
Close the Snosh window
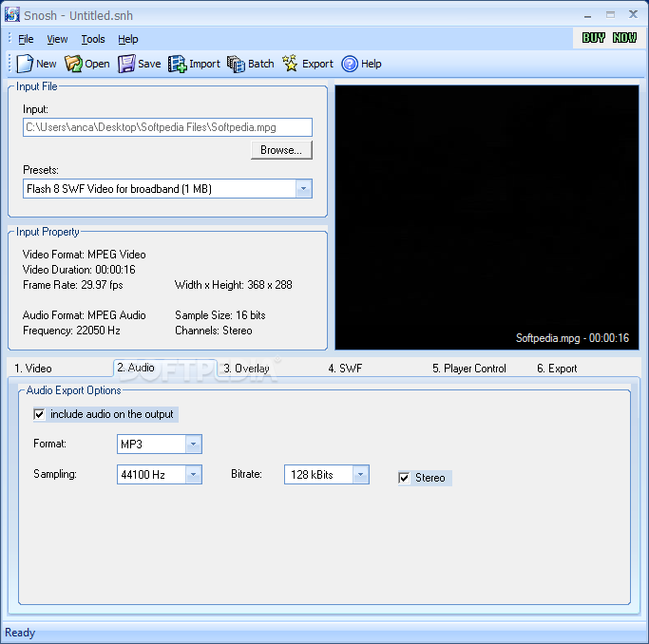633,14
